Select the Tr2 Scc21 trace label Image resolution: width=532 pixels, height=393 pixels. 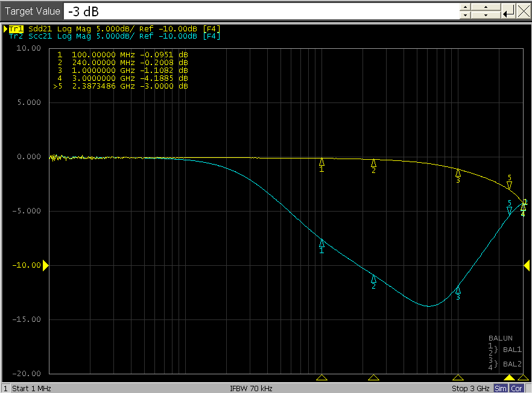click(16, 36)
